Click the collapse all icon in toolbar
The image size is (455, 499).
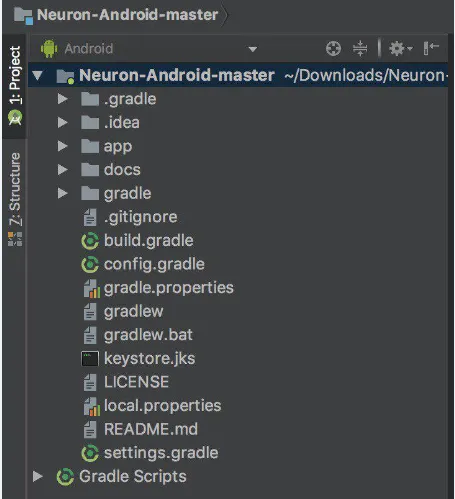[360, 49]
